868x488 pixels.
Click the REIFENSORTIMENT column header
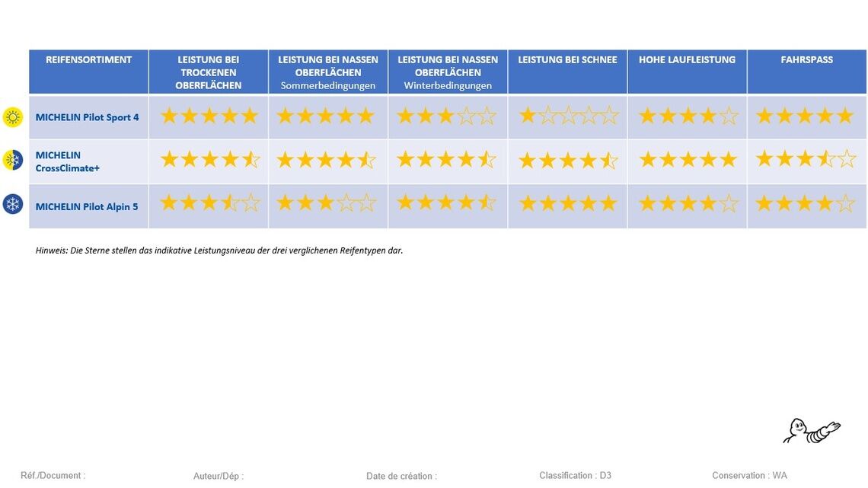coord(88,60)
